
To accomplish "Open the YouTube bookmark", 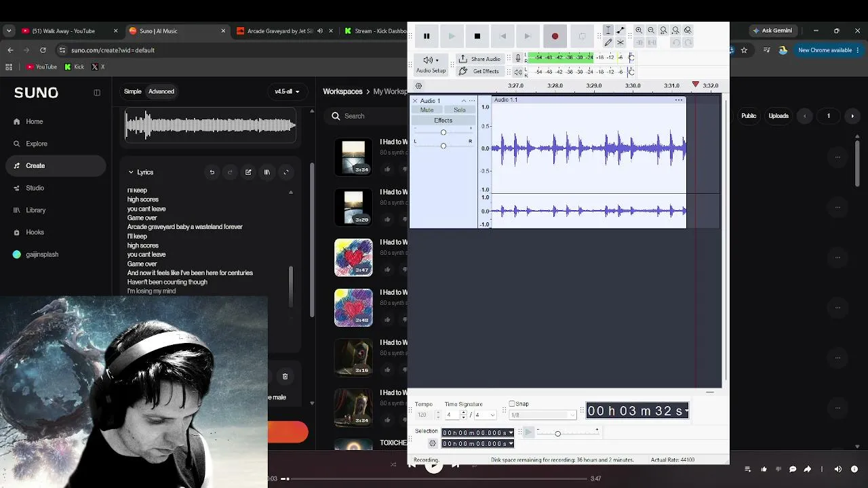I will 41,67.
